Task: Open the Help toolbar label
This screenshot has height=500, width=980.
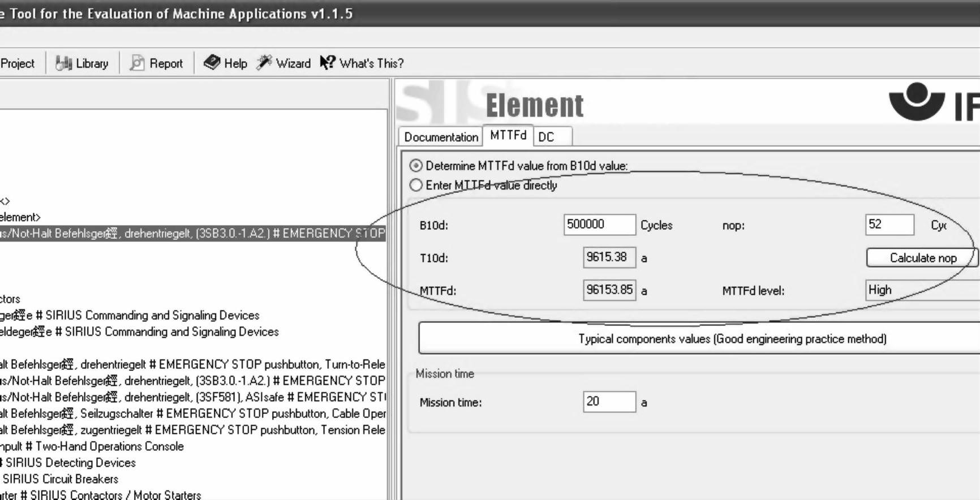Action: point(236,63)
